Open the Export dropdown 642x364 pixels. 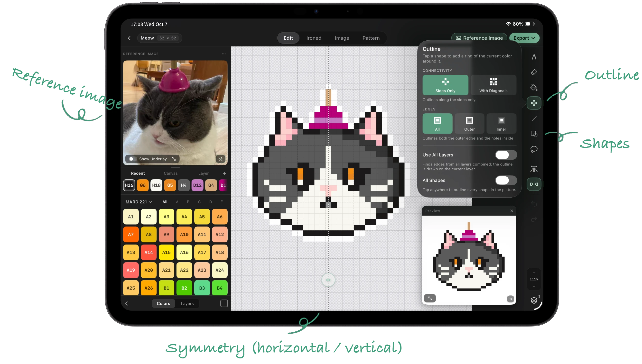coord(524,38)
